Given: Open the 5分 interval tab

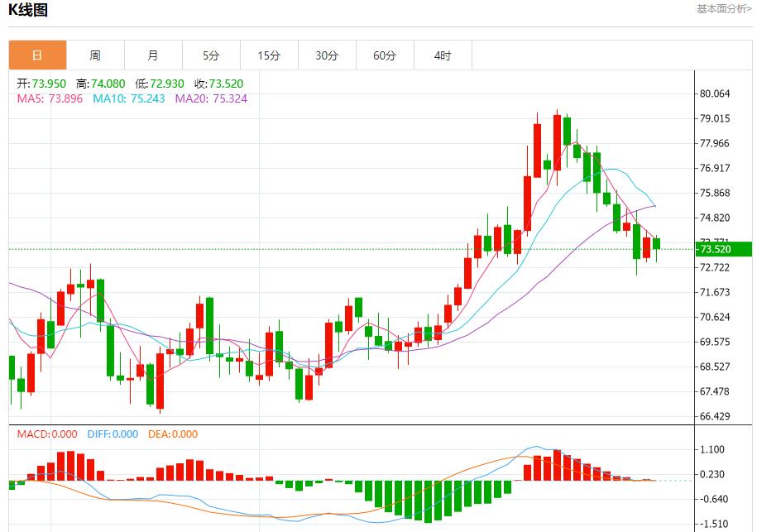Looking at the screenshot, I should coord(211,55).
